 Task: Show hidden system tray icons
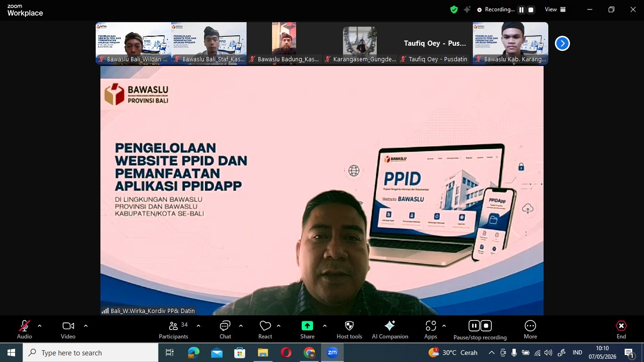tap(492, 353)
